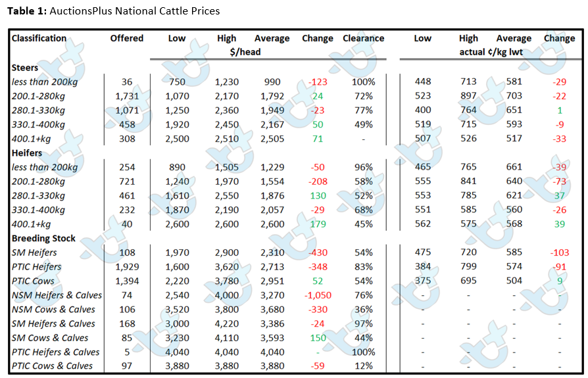Select the 'NSM Cows & Calves' row label
This screenshot has width=588, height=378.
pos(53,310)
